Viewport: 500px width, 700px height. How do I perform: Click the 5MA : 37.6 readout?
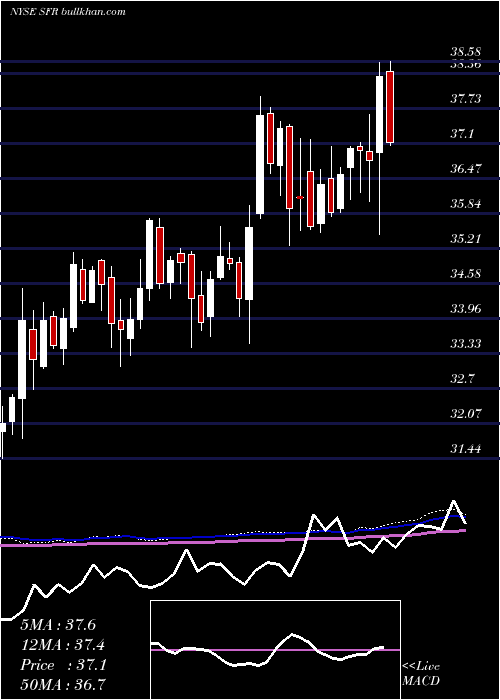click(58, 625)
